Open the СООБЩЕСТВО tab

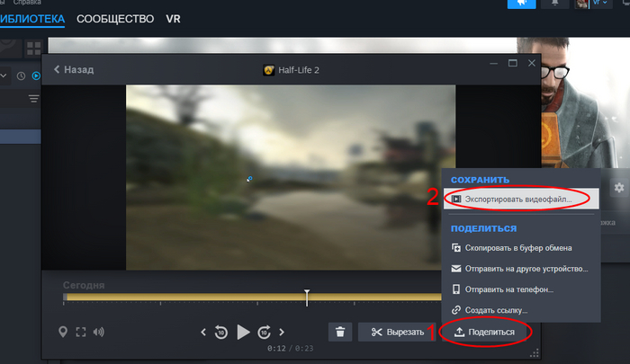(x=115, y=19)
